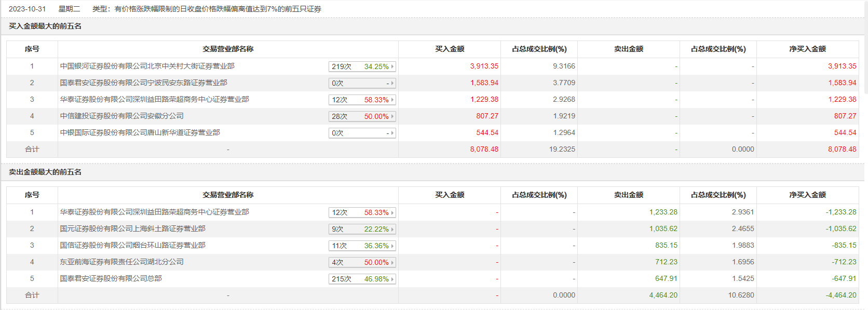Open 国元证券上海斜土路证券营业部 link
This screenshot has width=868, height=310.
click(x=132, y=228)
